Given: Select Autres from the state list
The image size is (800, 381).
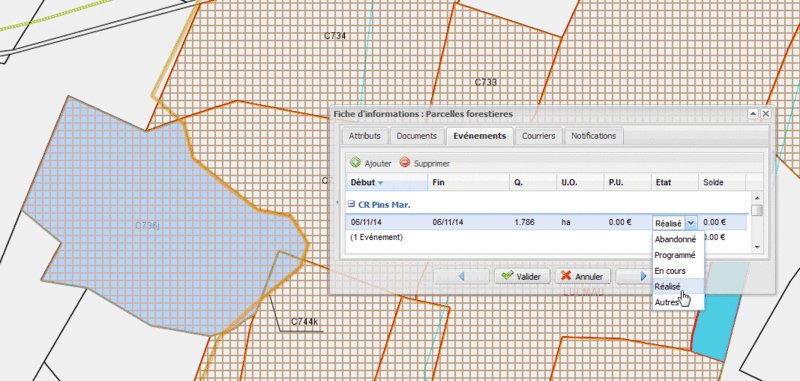Looking at the screenshot, I should pos(667,302).
